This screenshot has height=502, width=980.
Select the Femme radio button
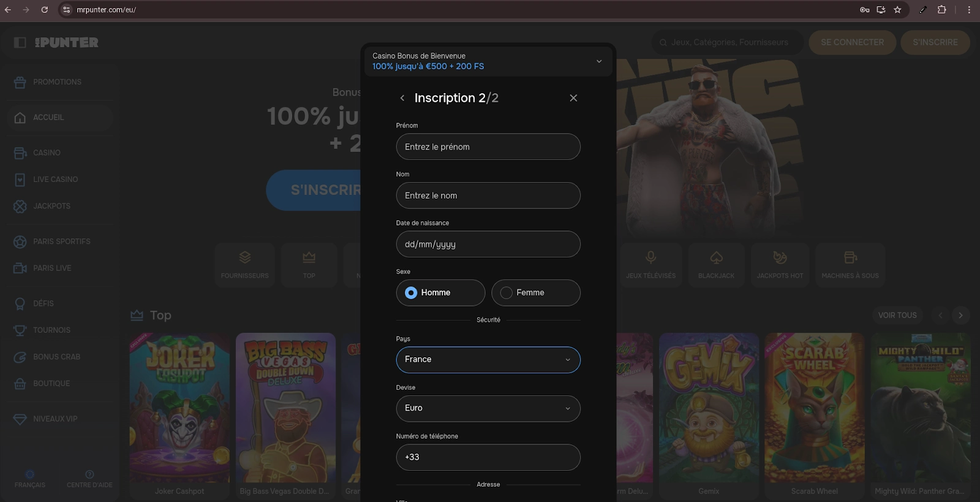507,293
